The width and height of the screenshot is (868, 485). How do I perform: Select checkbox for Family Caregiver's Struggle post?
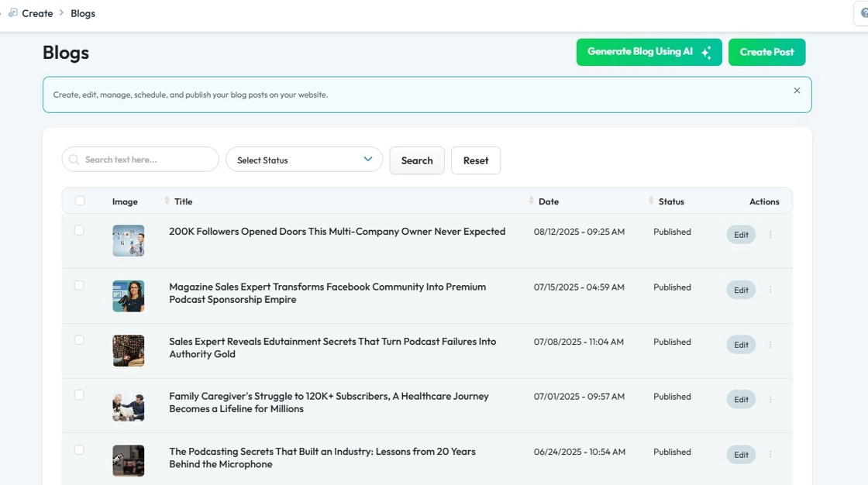[79, 395]
